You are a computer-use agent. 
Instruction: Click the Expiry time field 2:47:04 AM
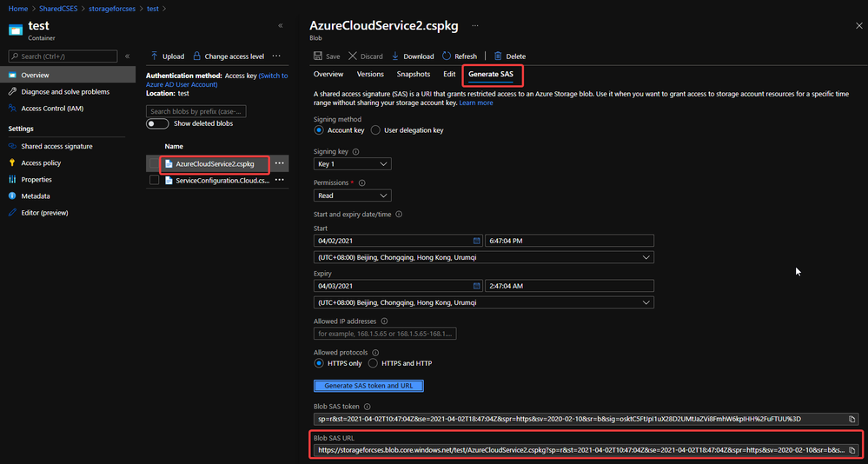tap(570, 286)
